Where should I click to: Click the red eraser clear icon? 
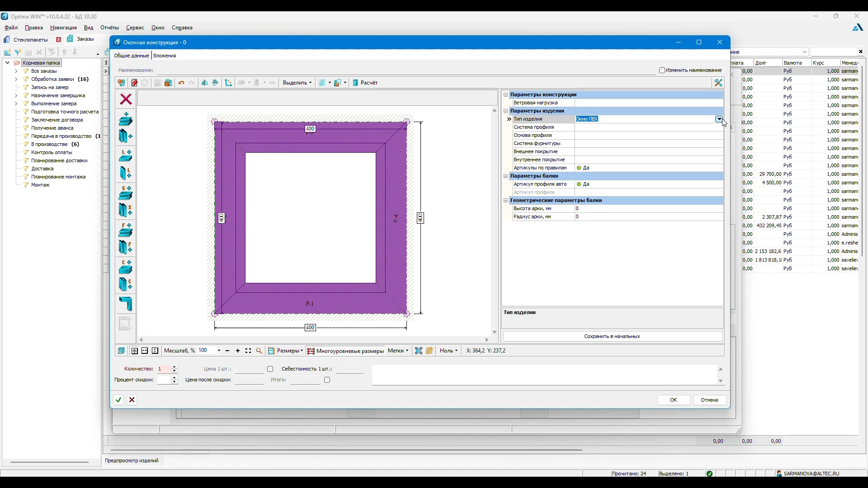(x=134, y=83)
